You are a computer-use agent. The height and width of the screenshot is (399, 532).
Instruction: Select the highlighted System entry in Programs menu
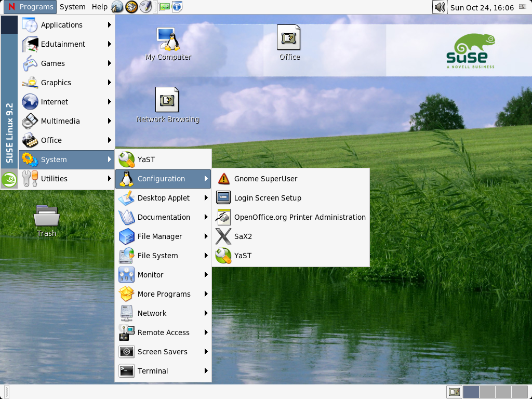point(66,159)
